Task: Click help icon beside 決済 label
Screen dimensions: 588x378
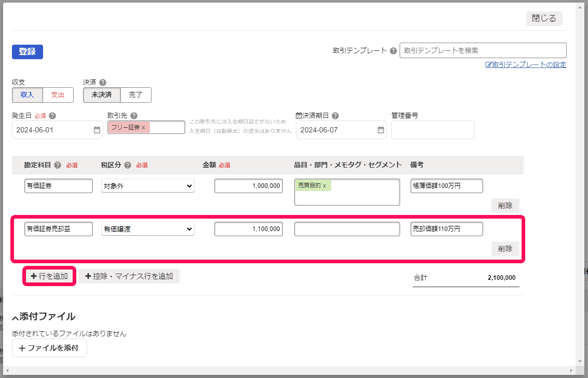Action: tap(102, 83)
